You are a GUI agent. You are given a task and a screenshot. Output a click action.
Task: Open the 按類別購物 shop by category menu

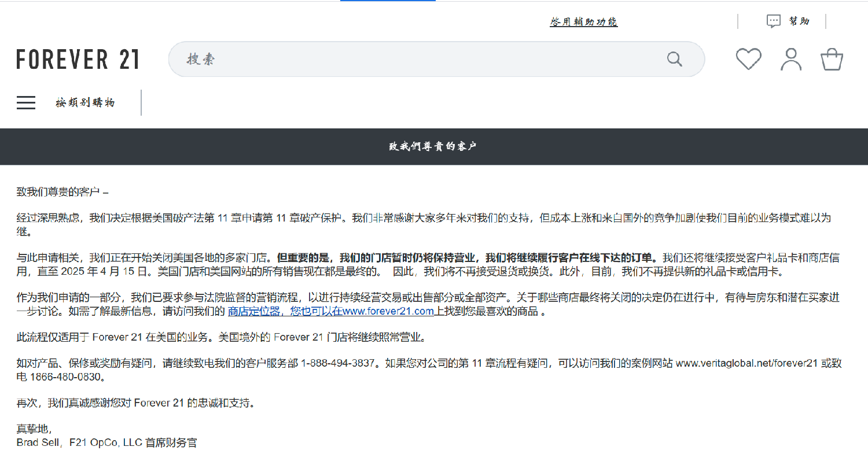(x=85, y=103)
